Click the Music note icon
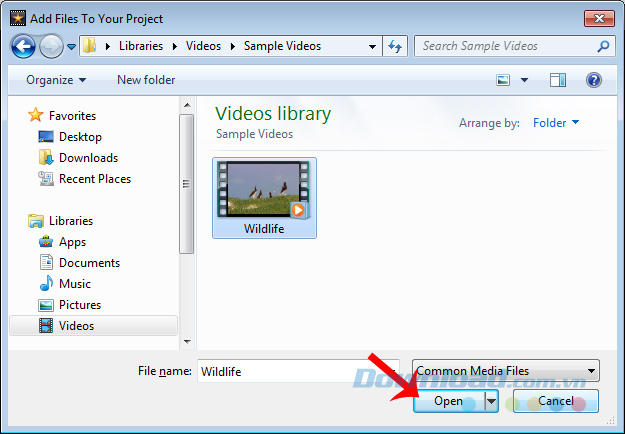Image resolution: width=625 pixels, height=434 pixels. click(46, 283)
